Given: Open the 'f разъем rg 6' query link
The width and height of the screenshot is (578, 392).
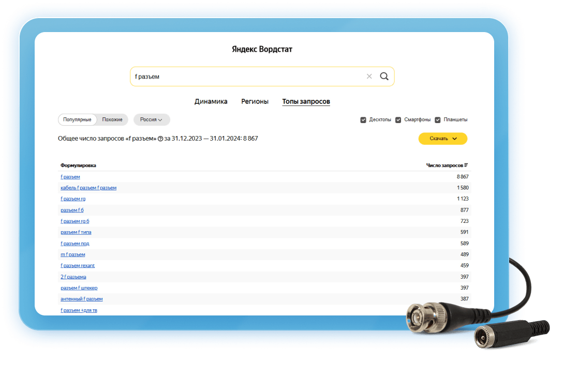Looking at the screenshot, I should (x=75, y=221).
